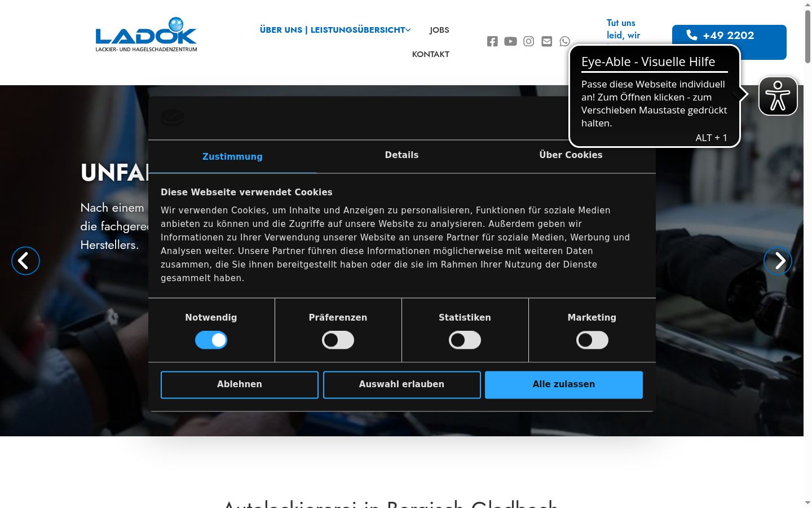812x508 pixels.
Task: Click the email envelope icon
Action: click(547, 41)
